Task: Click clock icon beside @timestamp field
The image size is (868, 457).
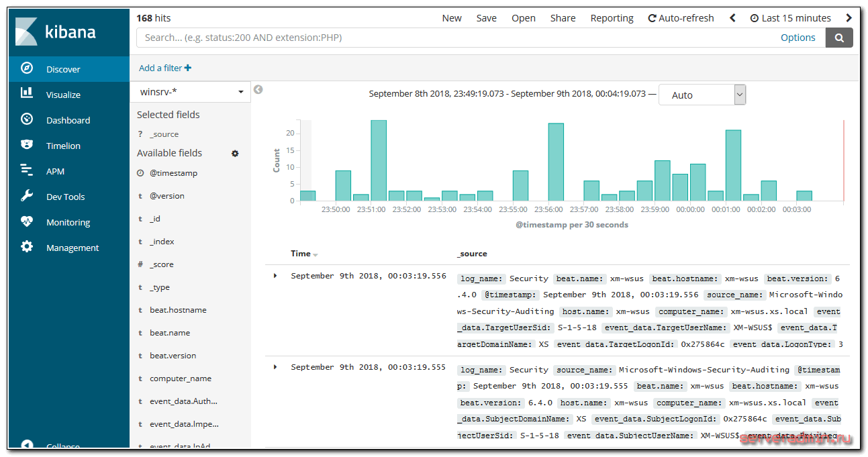Action: 140,173
